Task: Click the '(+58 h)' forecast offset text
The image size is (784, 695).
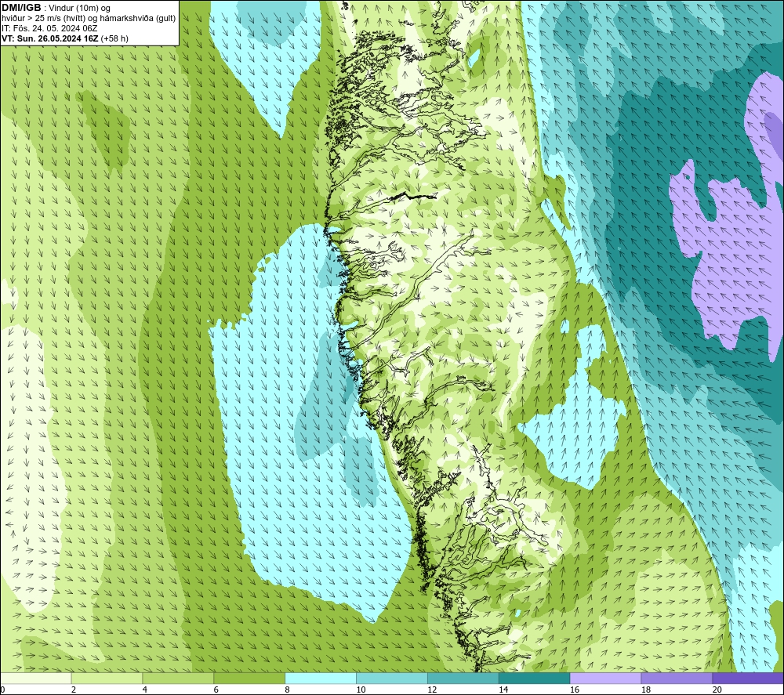Action: click(114, 38)
